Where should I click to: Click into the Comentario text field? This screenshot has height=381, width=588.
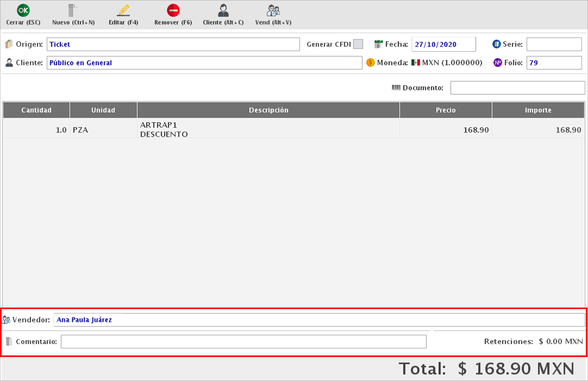pyautogui.click(x=243, y=341)
